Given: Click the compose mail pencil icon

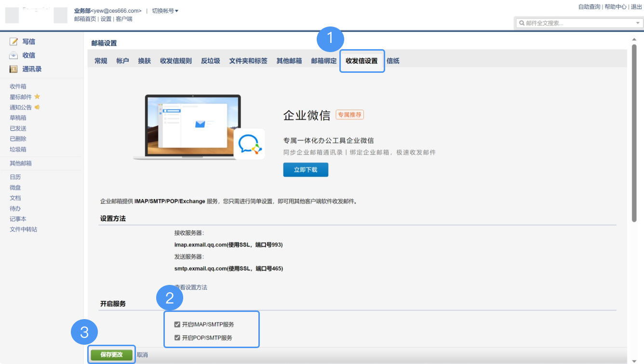Looking at the screenshot, I should (x=13, y=42).
